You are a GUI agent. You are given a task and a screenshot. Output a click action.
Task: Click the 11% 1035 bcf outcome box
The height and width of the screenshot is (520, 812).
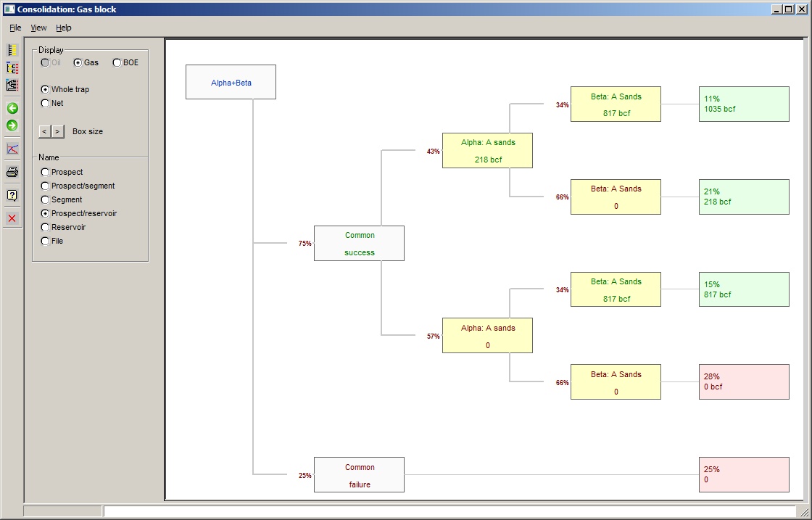click(x=743, y=104)
